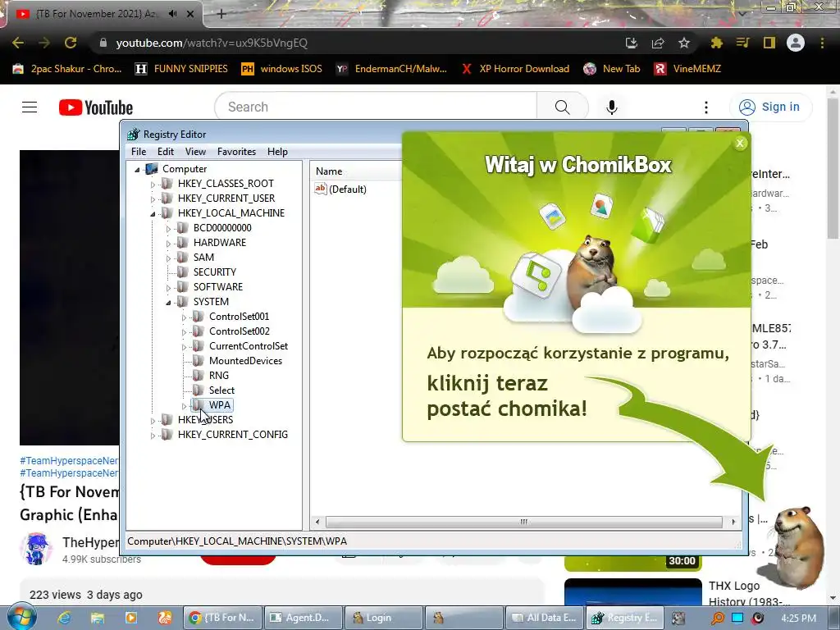The height and width of the screenshot is (630, 840).
Task: Click the share page icon
Action: [x=658, y=43]
